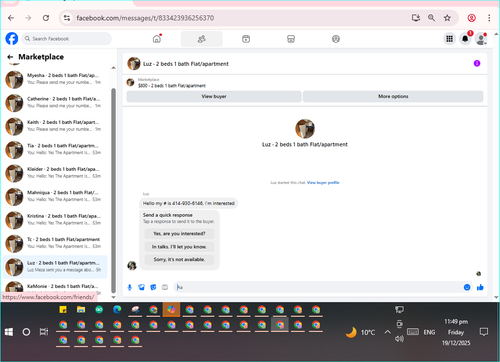Open Task View in the taskbar

[x=44, y=332]
